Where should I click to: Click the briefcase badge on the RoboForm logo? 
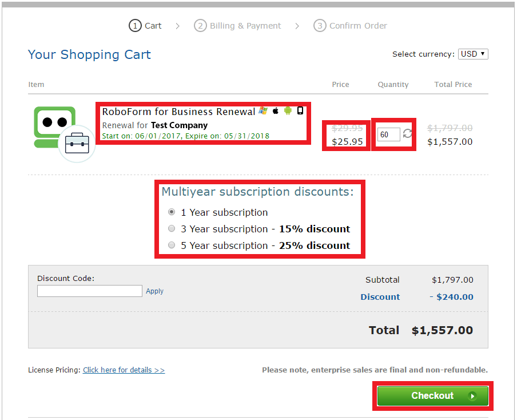[x=76, y=143]
